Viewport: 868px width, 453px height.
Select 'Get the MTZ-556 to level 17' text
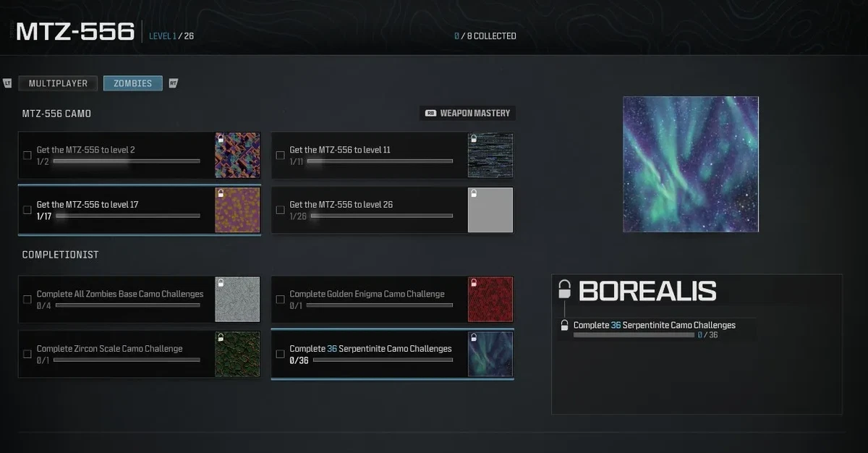tap(88, 205)
